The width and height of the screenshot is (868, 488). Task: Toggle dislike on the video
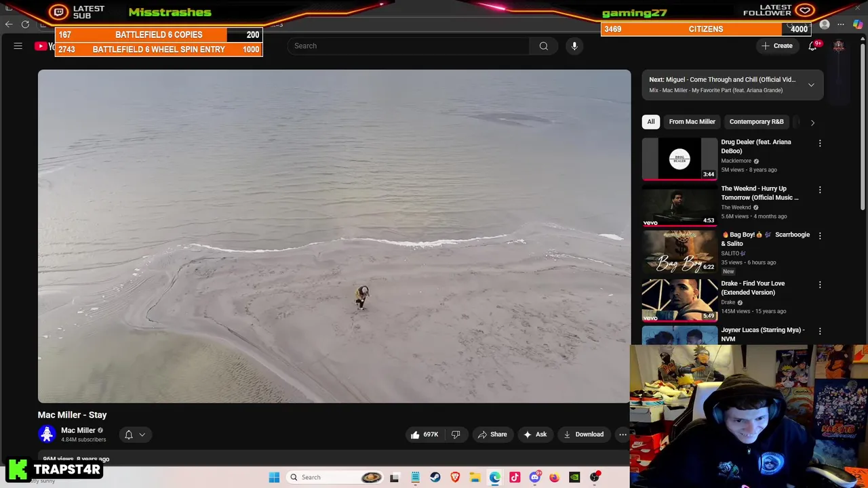[456, 434]
